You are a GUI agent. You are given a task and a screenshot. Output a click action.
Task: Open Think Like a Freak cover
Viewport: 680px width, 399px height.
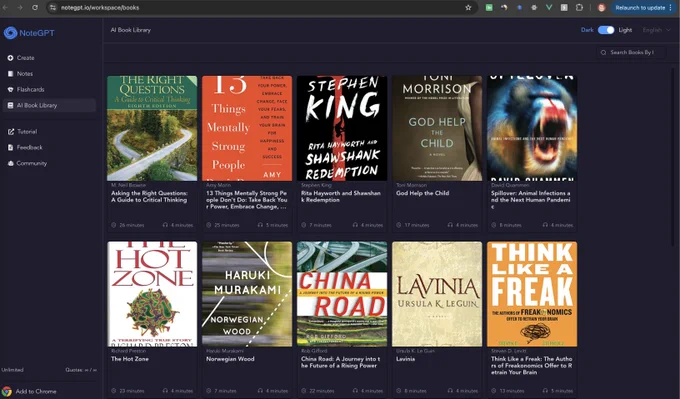click(532, 294)
